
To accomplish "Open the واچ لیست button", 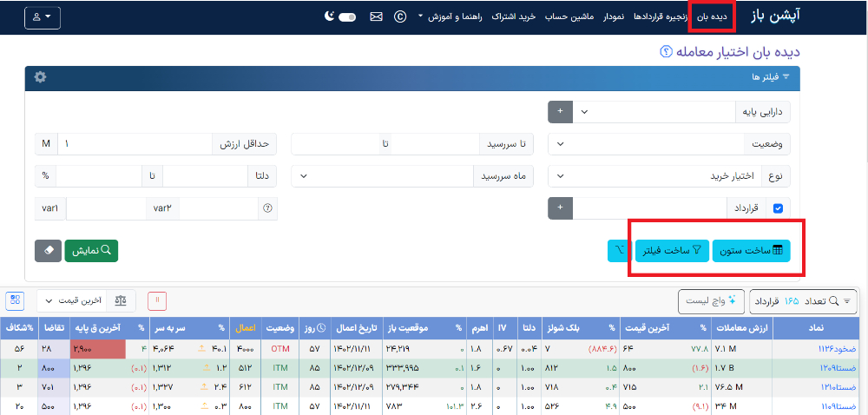I will coord(711,301).
